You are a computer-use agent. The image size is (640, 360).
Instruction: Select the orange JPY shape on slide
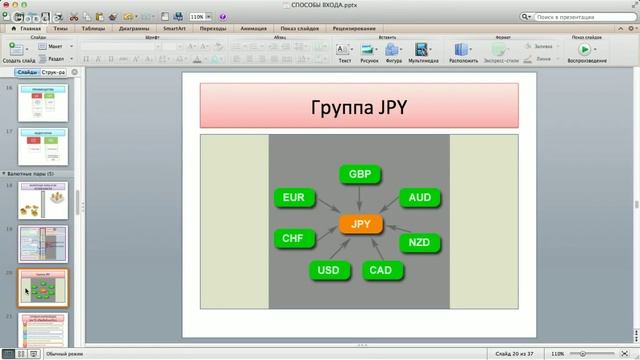pyautogui.click(x=361, y=224)
